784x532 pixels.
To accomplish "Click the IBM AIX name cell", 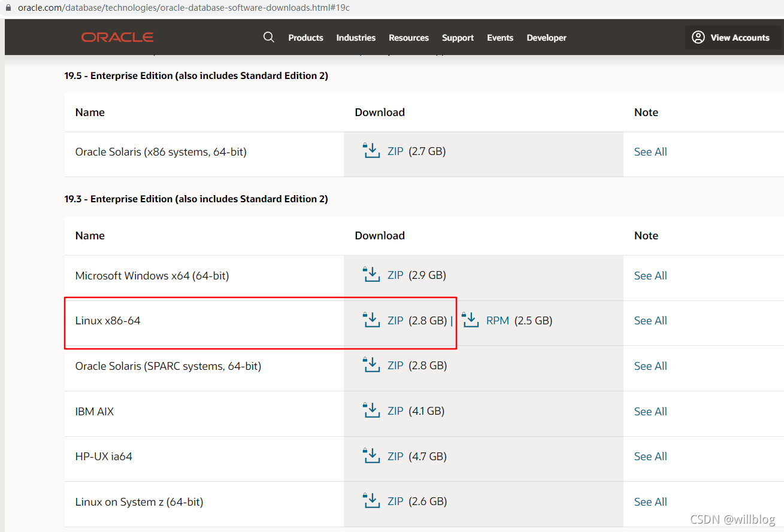I will click(x=204, y=414).
